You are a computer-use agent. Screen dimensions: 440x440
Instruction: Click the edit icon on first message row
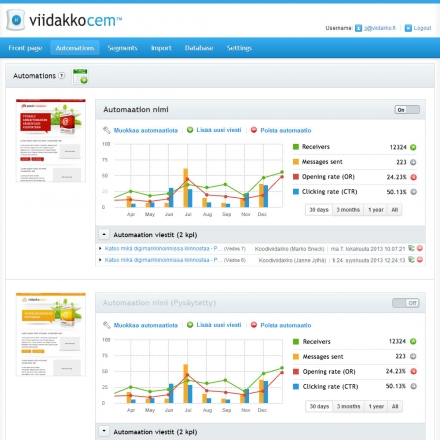[x=412, y=248]
